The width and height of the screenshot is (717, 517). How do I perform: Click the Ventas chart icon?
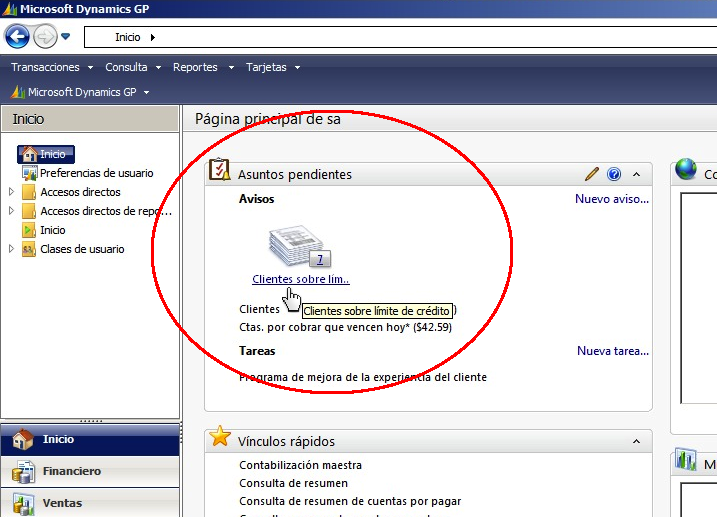click(x=23, y=504)
